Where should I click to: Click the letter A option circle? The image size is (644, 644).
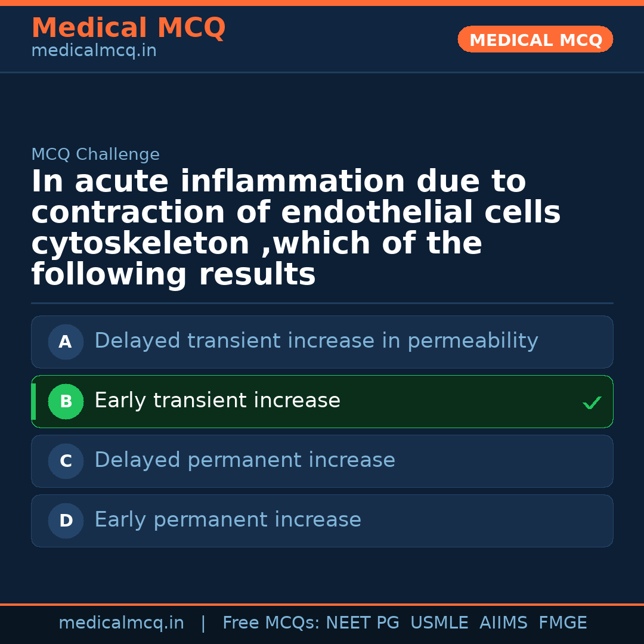point(66,342)
